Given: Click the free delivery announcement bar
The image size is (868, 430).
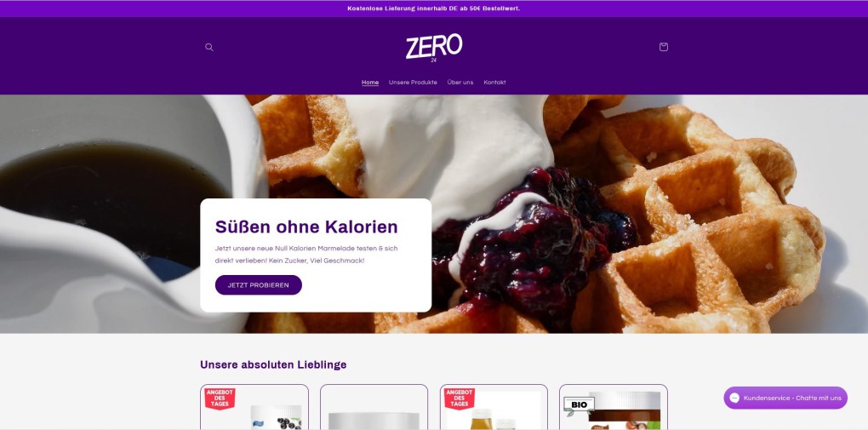Looking at the screenshot, I should tap(434, 9).
